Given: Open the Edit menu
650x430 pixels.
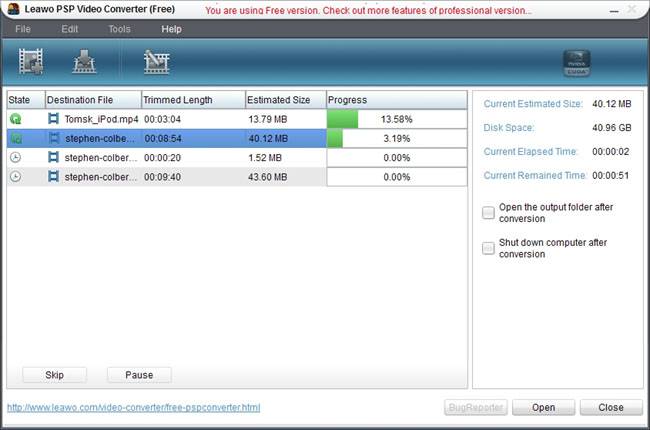Looking at the screenshot, I should (x=70, y=29).
